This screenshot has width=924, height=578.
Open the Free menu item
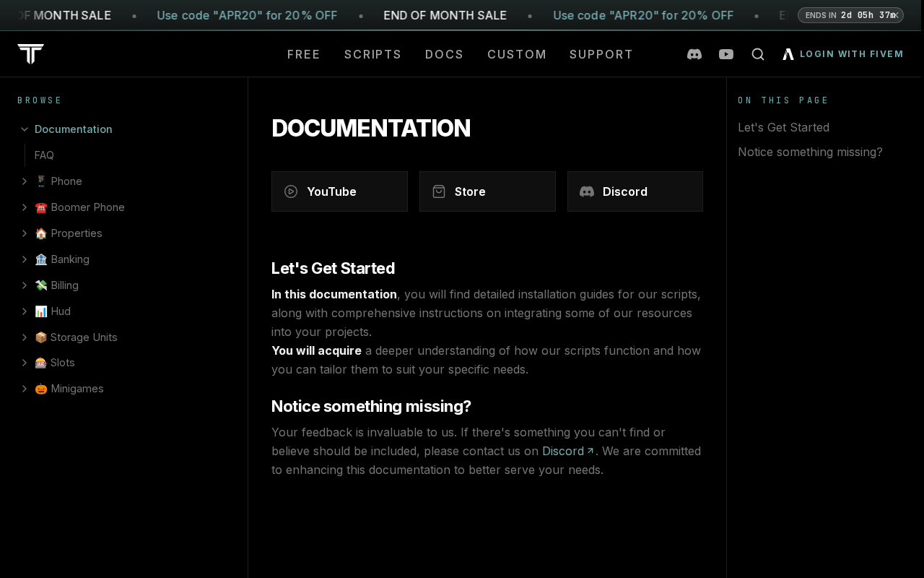[304, 54]
